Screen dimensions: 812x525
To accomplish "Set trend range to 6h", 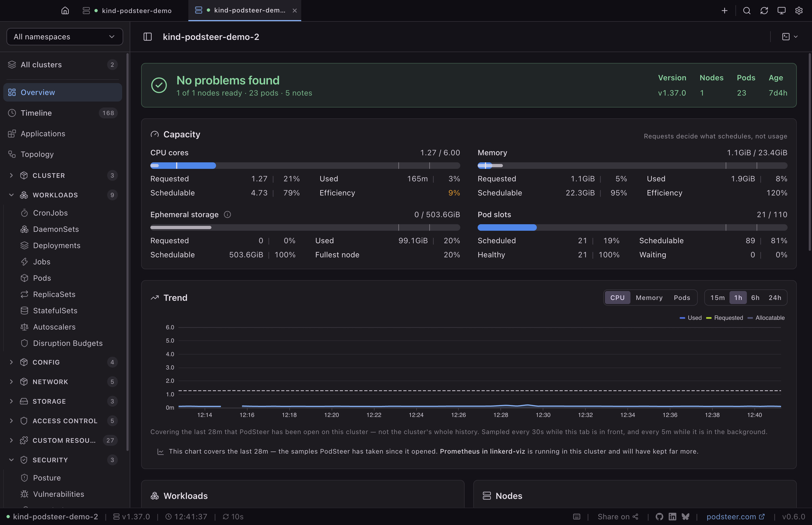I will tap(755, 298).
